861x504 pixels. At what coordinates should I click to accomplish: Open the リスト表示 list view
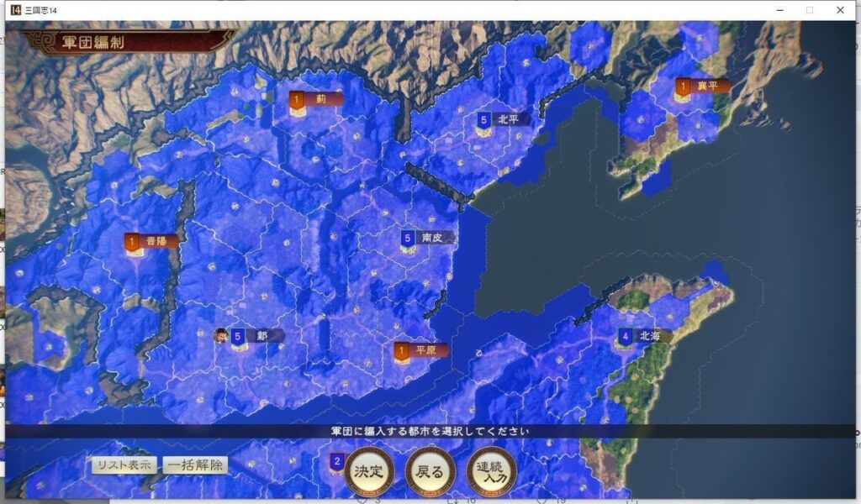pos(124,465)
